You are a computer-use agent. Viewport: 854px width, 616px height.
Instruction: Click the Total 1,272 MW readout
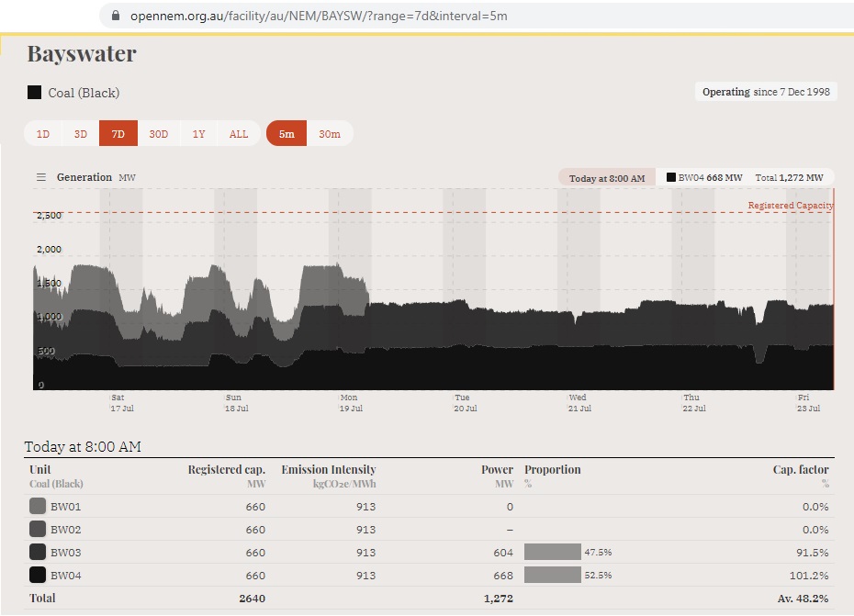tap(789, 177)
